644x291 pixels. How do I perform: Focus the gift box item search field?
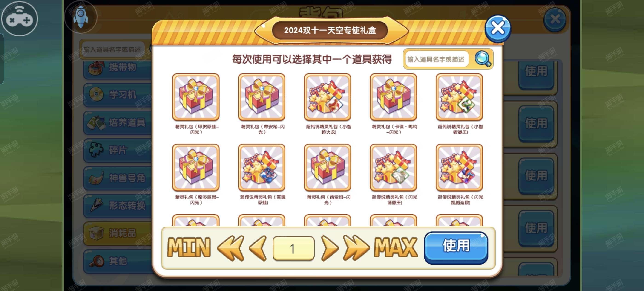point(437,59)
